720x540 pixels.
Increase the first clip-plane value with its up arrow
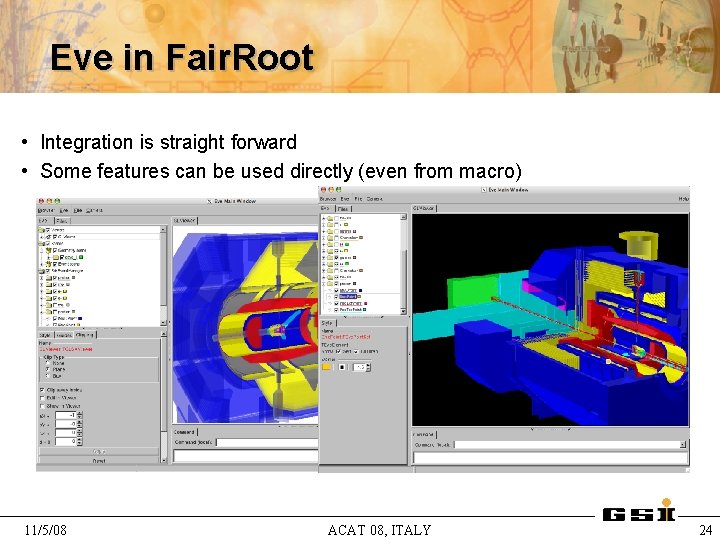click(79, 413)
